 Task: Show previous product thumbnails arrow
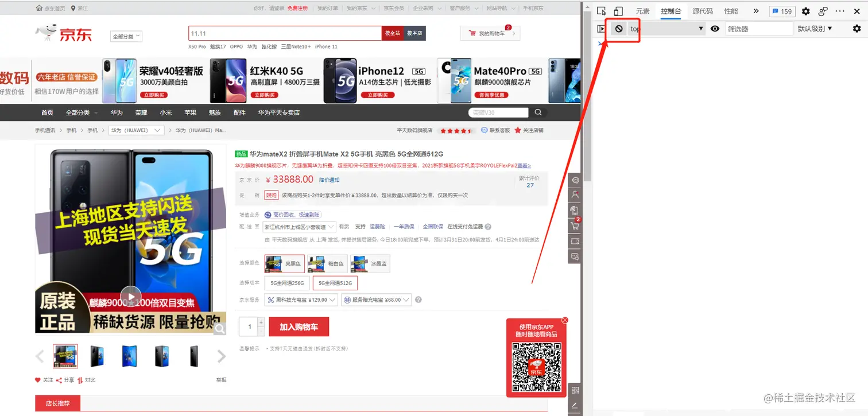(40, 356)
